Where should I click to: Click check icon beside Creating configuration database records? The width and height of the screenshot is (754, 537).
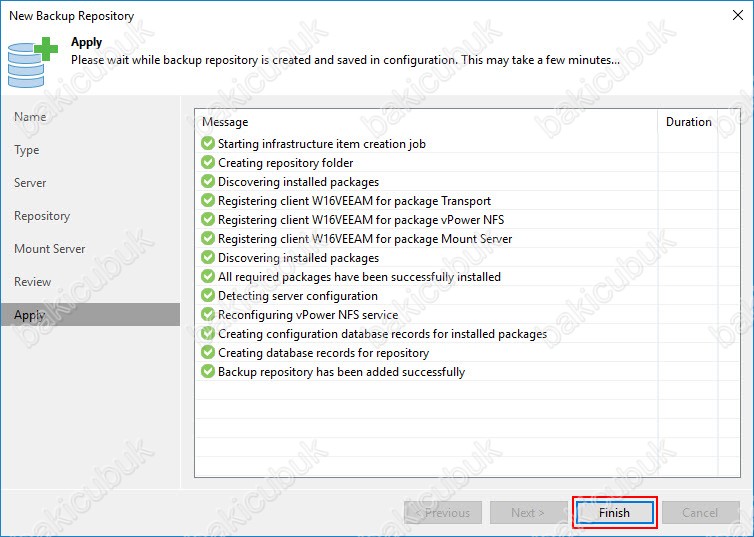[x=208, y=333]
